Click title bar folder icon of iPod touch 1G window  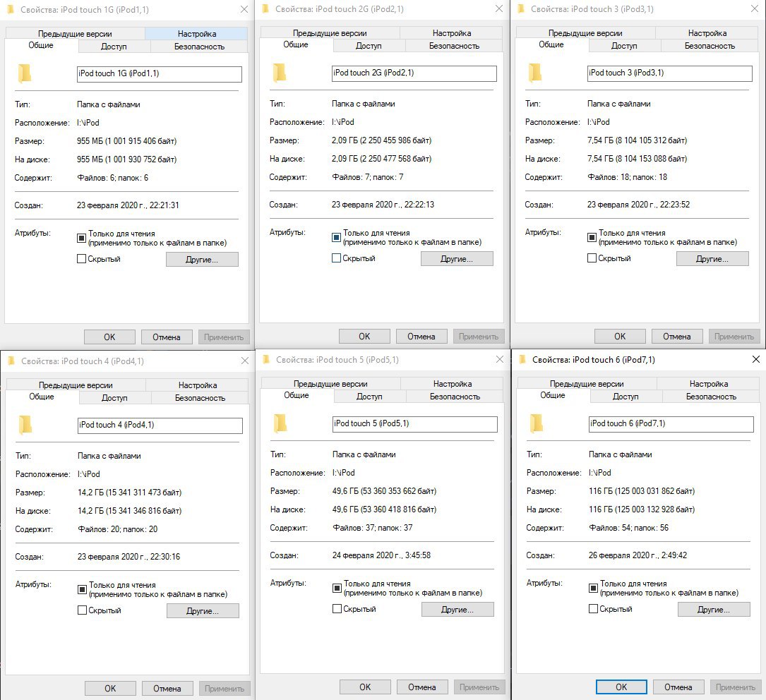pyautogui.click(x=11, y=9)
